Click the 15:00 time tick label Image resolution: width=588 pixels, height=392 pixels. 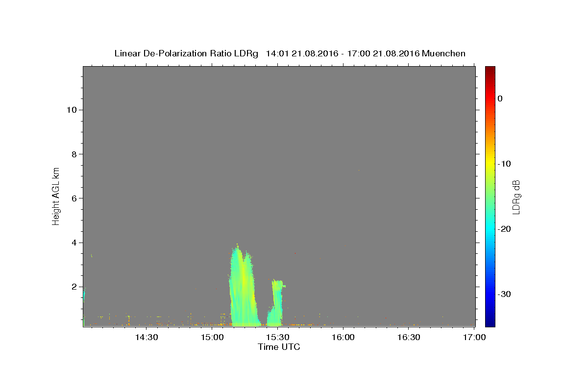pos(212,337)
